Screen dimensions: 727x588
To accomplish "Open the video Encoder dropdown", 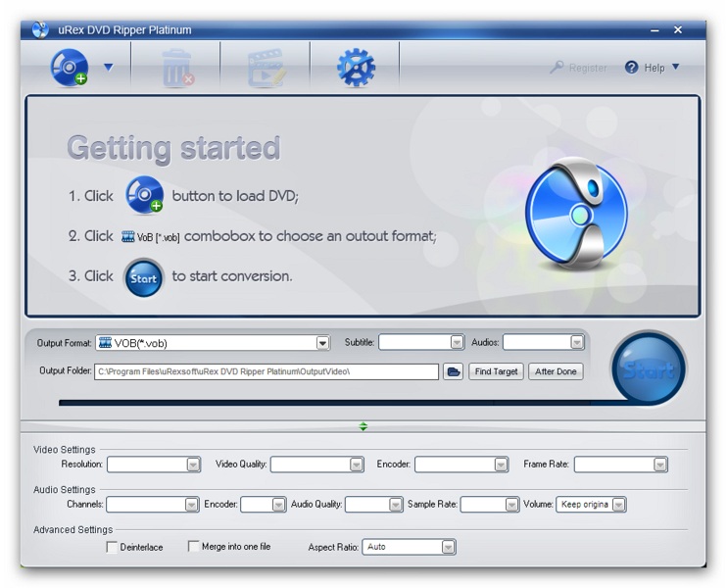I will (x=461, y=465).
